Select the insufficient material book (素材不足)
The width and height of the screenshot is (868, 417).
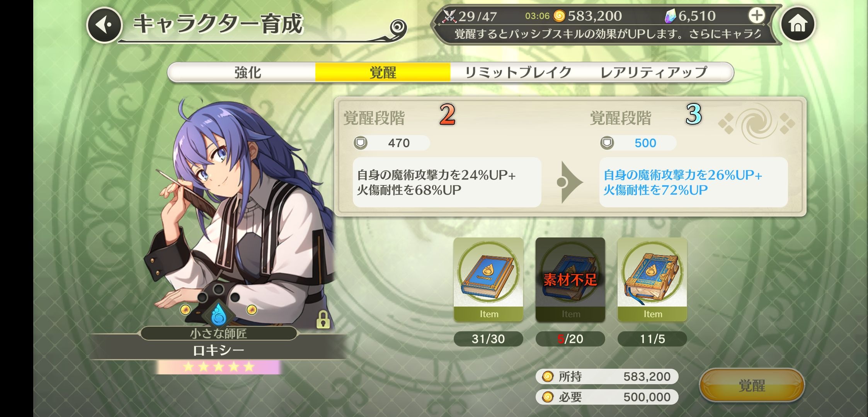(x=570, y=280)
